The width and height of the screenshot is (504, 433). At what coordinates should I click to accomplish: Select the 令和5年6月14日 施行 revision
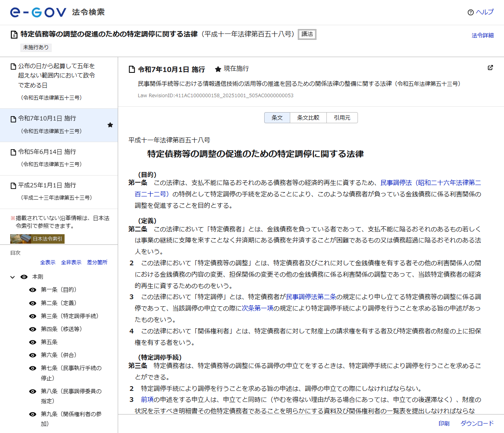pyautogui.click(x=59, y=158)
